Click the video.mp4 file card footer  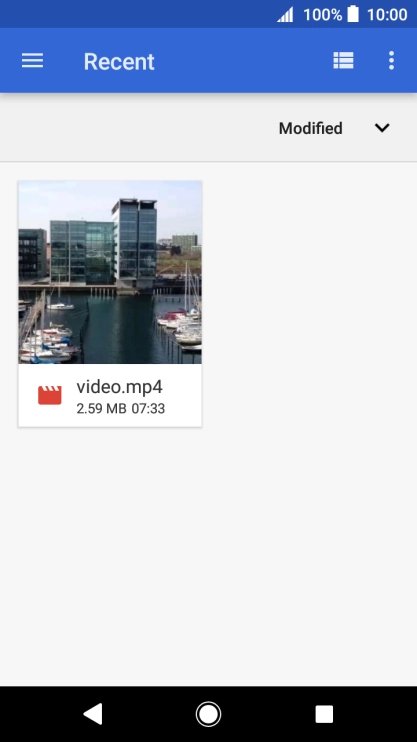click(110, 395)
